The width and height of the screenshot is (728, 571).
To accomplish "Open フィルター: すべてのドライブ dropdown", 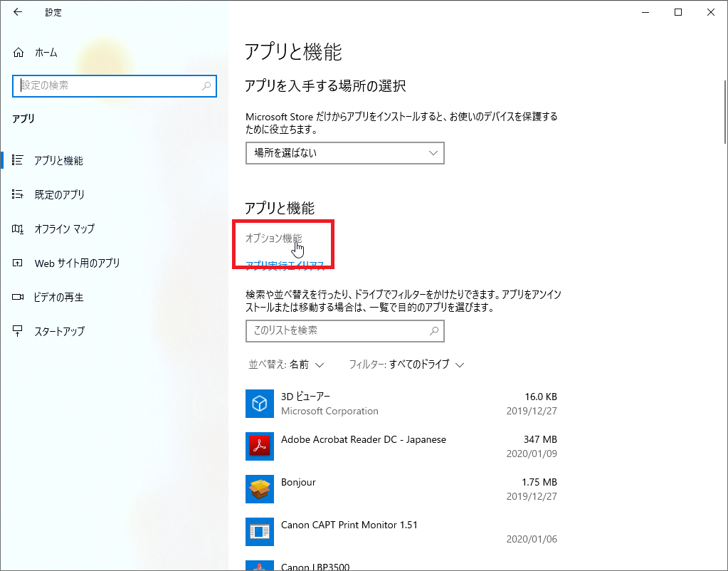I will tap(406, 365).
